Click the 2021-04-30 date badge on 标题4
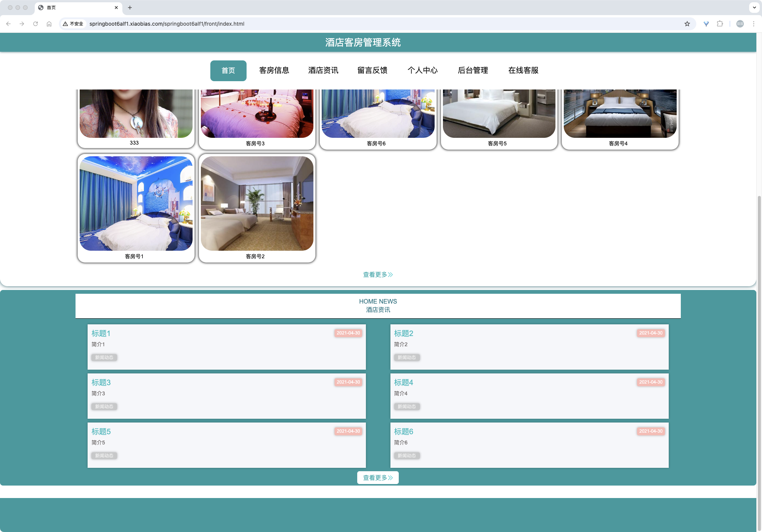This screenshot has height=532, width=762. [x=651, y=382]
